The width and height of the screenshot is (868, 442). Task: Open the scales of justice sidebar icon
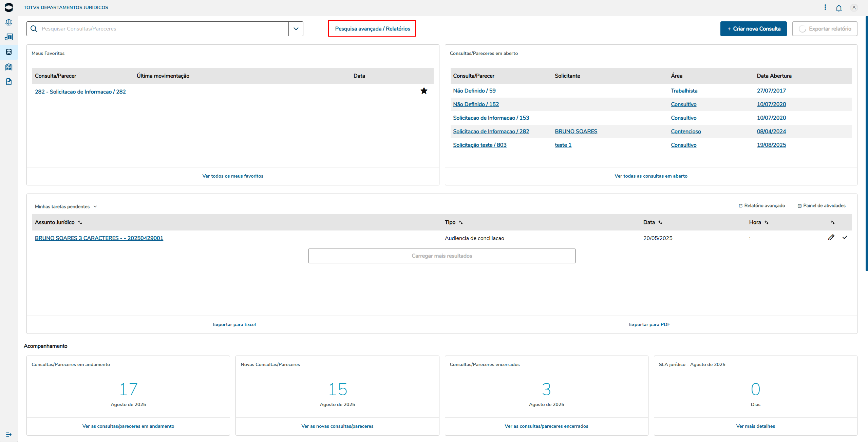[x=9, y=22]
